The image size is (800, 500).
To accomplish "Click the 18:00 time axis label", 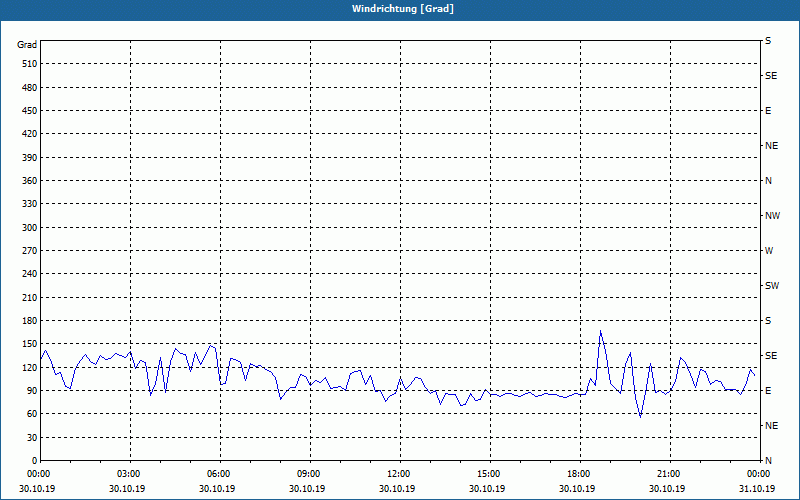I will 580,474.
